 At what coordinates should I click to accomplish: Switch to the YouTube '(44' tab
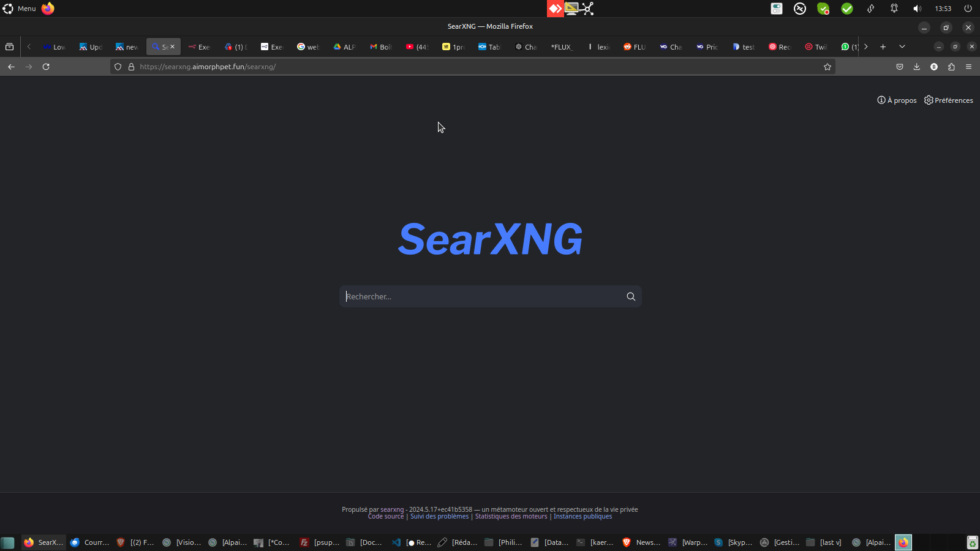coord(417,47)
